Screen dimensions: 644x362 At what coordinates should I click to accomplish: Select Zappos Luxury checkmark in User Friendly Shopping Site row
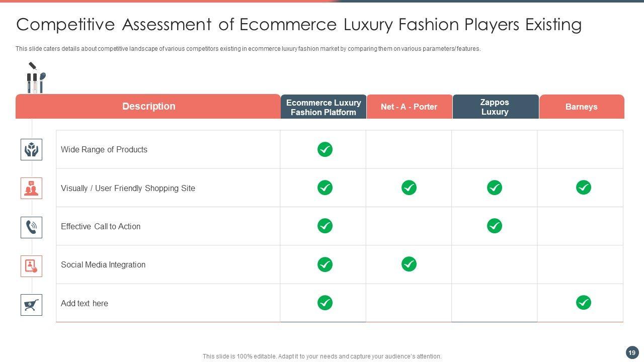pos(495,188)
